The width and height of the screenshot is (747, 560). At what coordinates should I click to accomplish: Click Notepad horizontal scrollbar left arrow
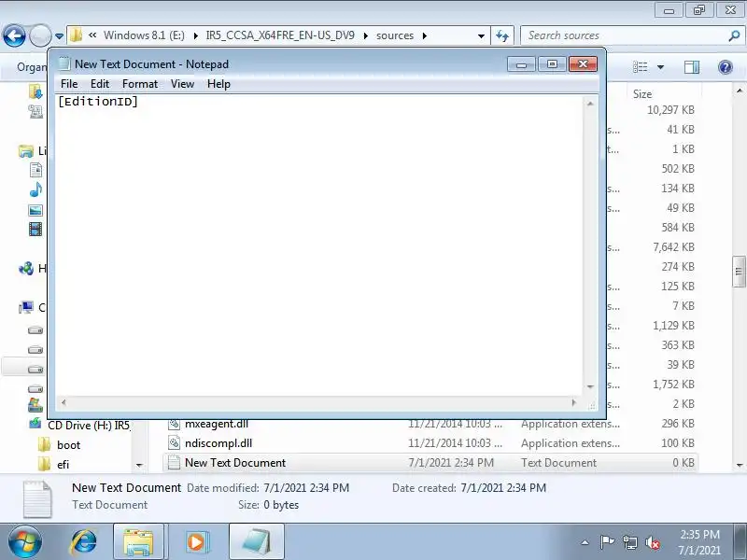[63, 402]
